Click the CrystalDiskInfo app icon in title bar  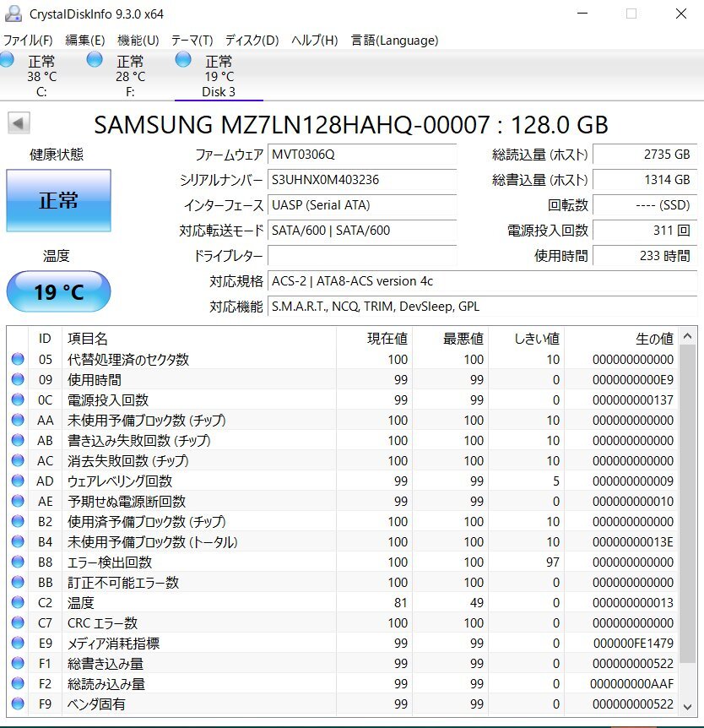pos(14,14)
